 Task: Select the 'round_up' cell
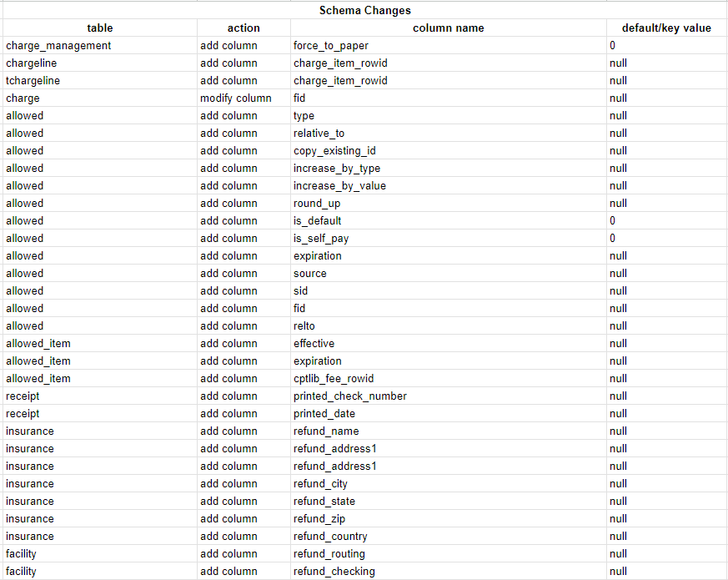[x=448, y=203]
